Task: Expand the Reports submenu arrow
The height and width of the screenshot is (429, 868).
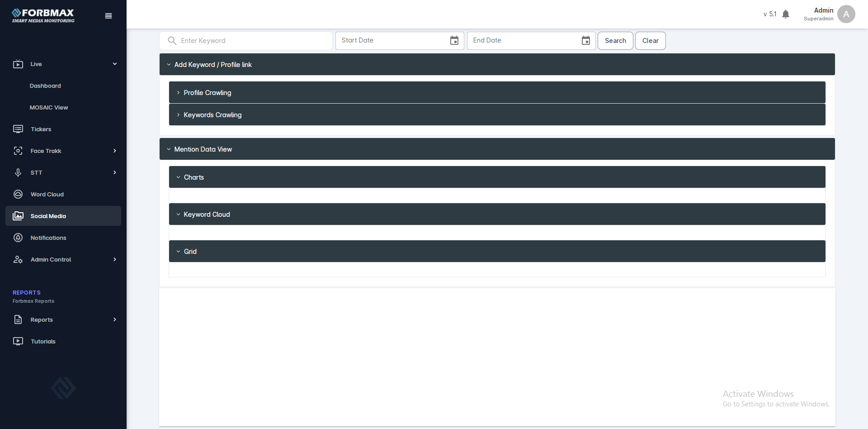Action: tap(115, 320)
